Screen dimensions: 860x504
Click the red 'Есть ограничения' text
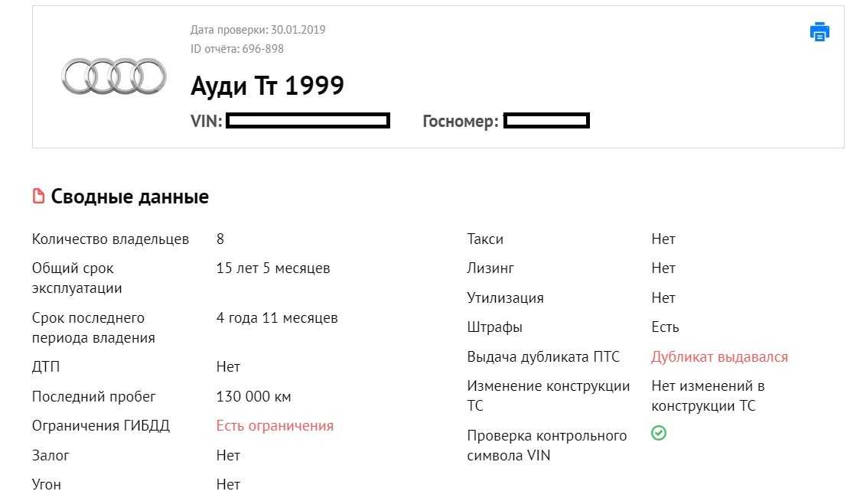pos(275,426)
